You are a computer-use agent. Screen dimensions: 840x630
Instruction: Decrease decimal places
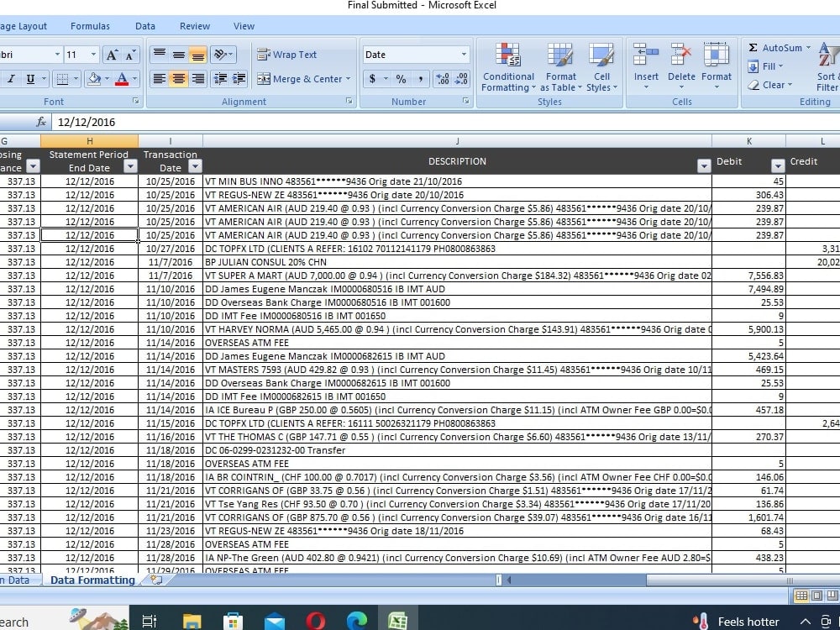(461, 79)
